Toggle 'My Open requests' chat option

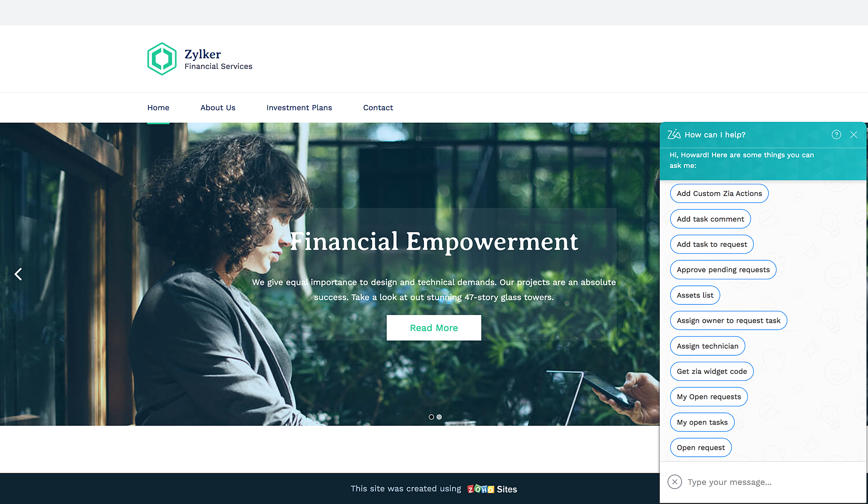pyautogui.click(x=708, y=396)
